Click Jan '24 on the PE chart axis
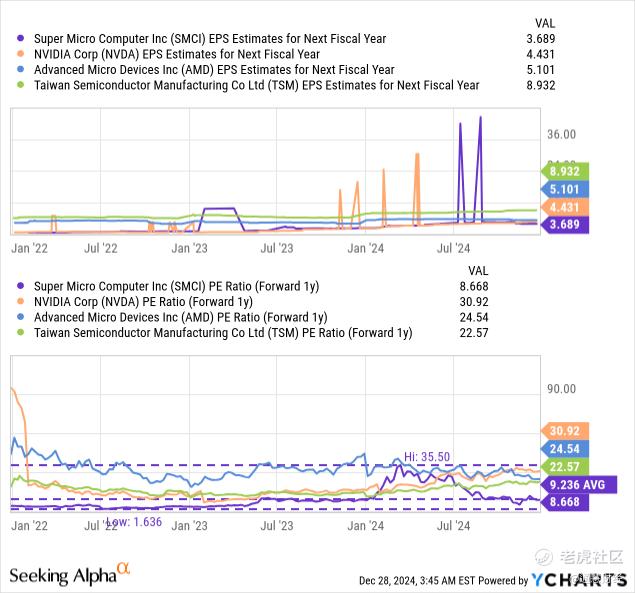Screen dimensions: 635x593 coord(366,526)
